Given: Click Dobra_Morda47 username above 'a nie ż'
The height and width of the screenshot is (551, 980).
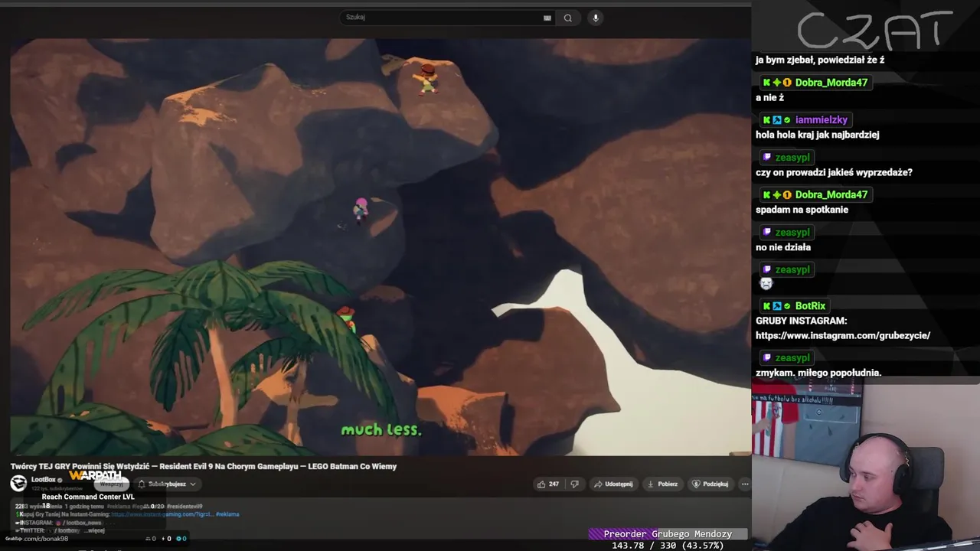Looking at the screenshot, I should (831, 83).
